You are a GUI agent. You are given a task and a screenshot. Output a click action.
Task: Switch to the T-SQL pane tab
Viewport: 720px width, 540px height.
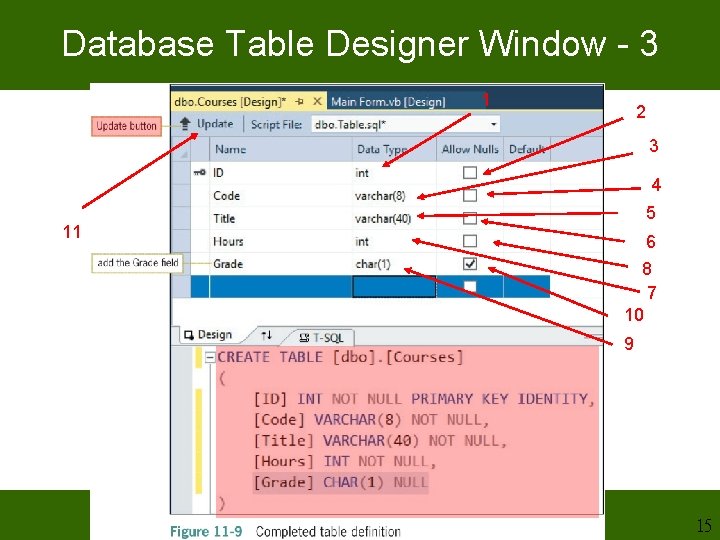click(321, 338)
